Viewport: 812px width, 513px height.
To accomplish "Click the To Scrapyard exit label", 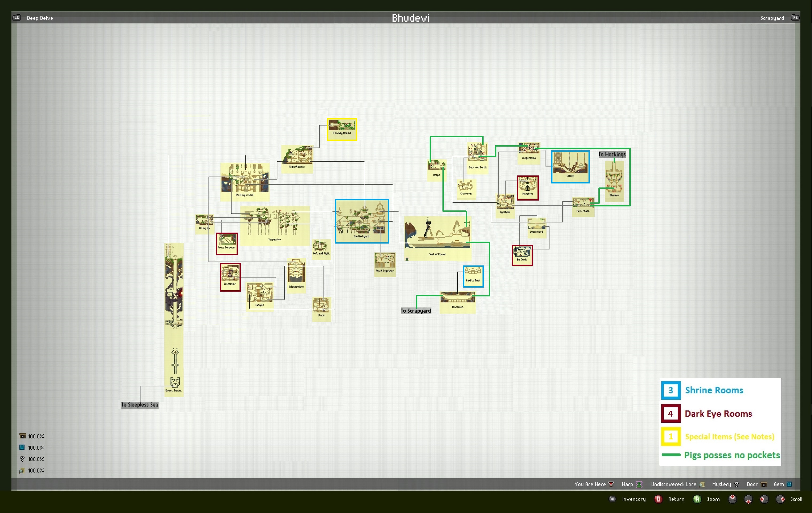I will 416,311.
